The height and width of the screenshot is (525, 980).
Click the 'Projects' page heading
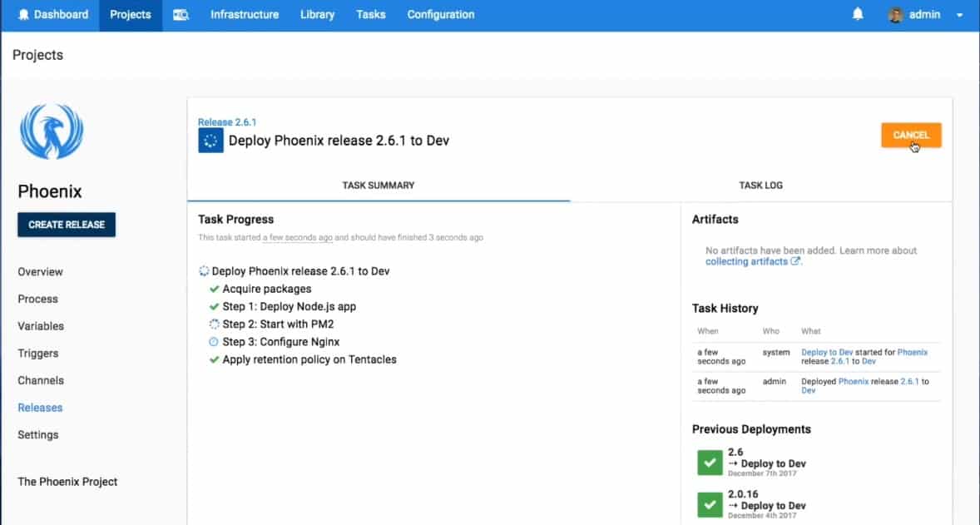point(37,55)
